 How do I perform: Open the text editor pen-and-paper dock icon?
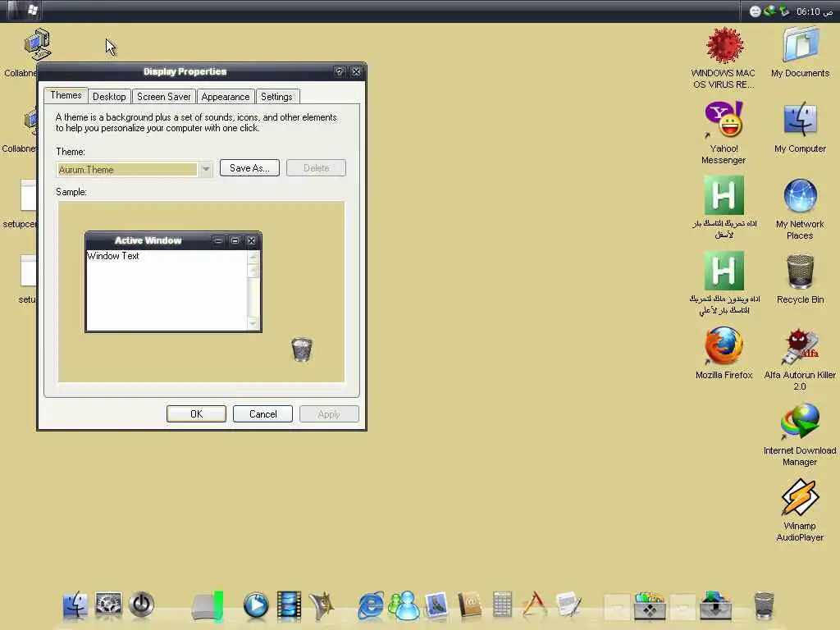[x=568, y=605]
